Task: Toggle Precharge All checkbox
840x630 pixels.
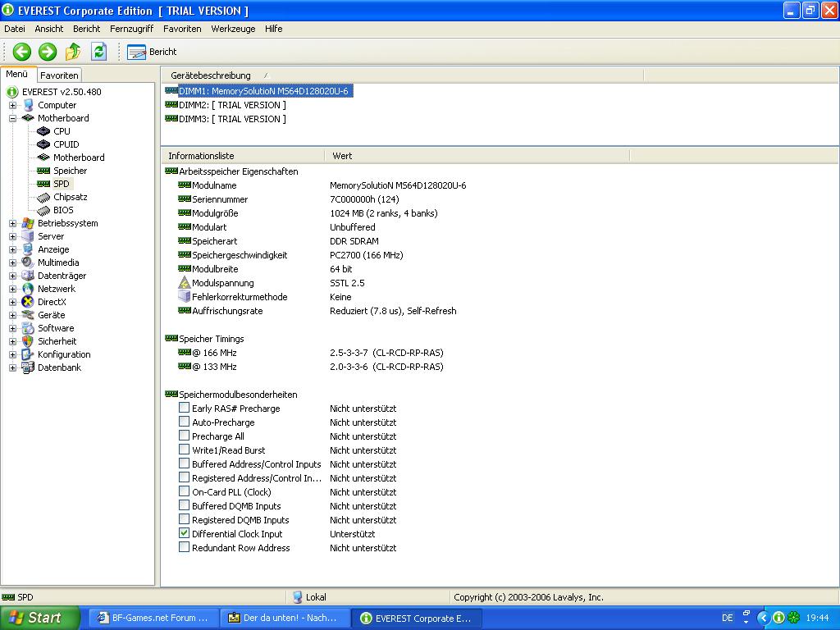Action: click(184, 436)
